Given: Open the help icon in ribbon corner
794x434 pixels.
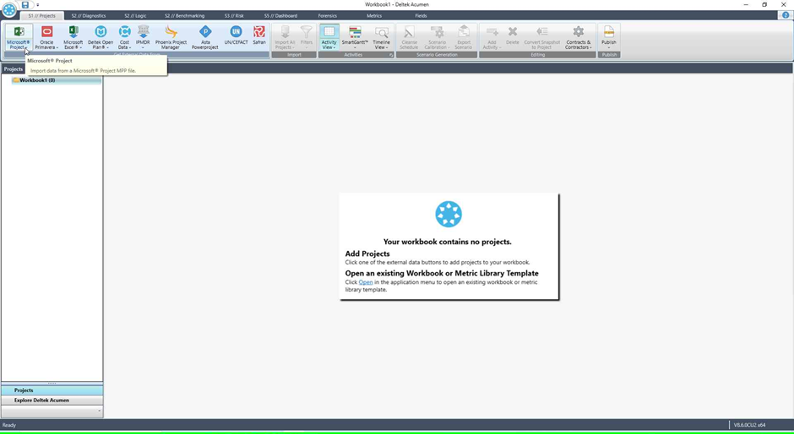Looking at the screenshot, I should pos(785,16).
